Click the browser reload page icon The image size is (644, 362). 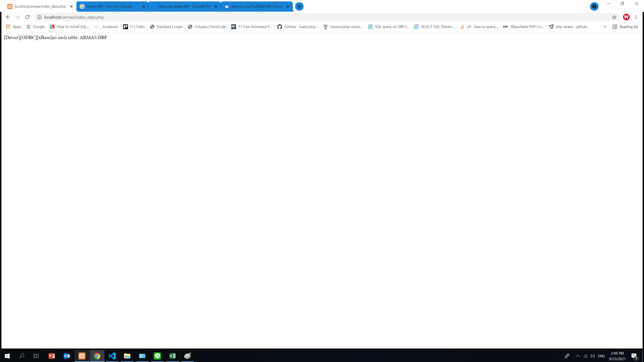point(28,17)
